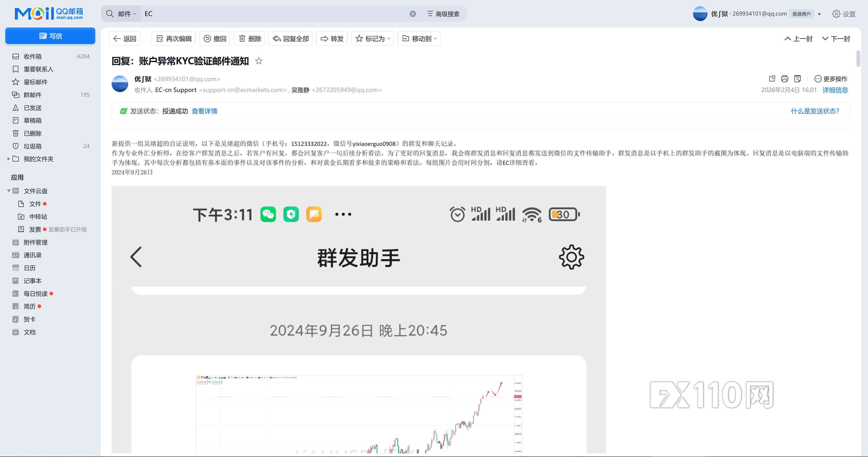Click 再次编辑 to edit again

(x=174, y=38)
